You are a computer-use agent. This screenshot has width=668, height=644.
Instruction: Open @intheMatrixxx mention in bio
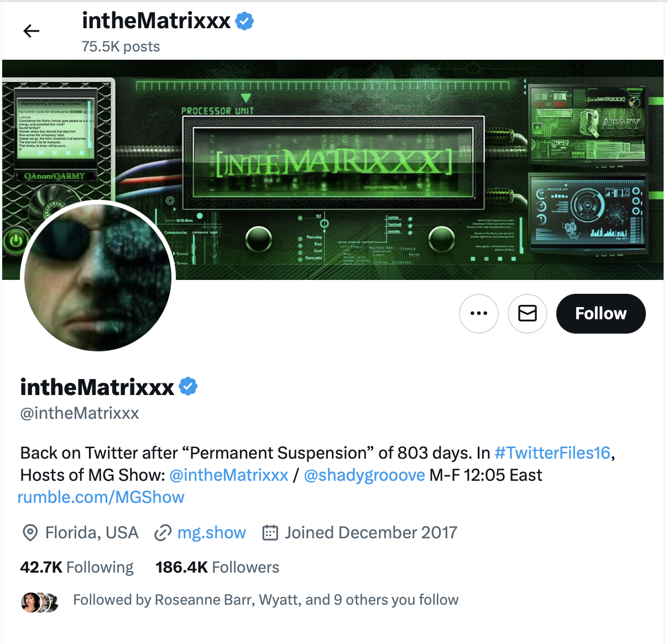[229, 475]
